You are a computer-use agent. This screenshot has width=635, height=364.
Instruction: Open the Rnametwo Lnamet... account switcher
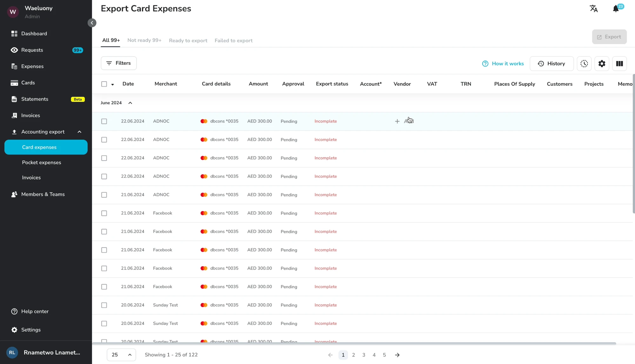click(46, 353)
